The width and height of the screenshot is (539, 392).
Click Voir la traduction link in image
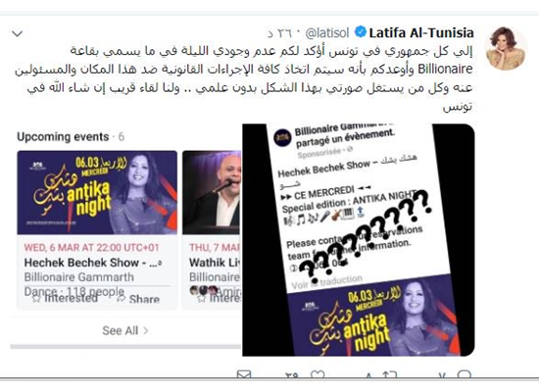click(327, 282)
